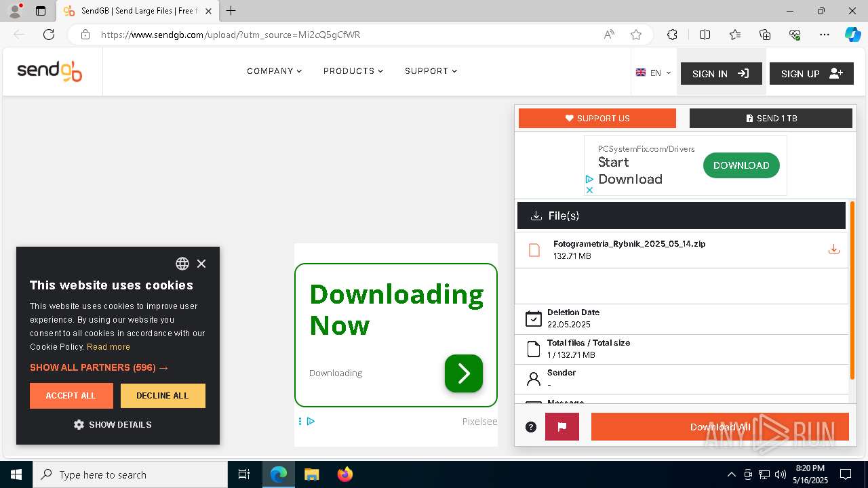Screen dimensions: 868x488
Task: Select the SendGB browser tab
Action: [137, 11]
